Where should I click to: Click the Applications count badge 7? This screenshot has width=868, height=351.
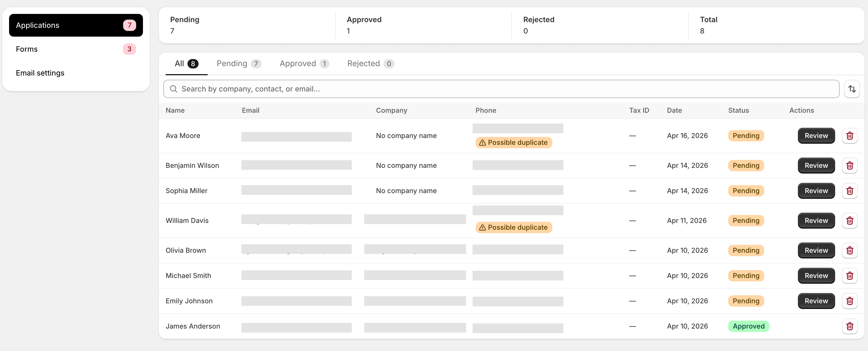(x=129, y=25)
